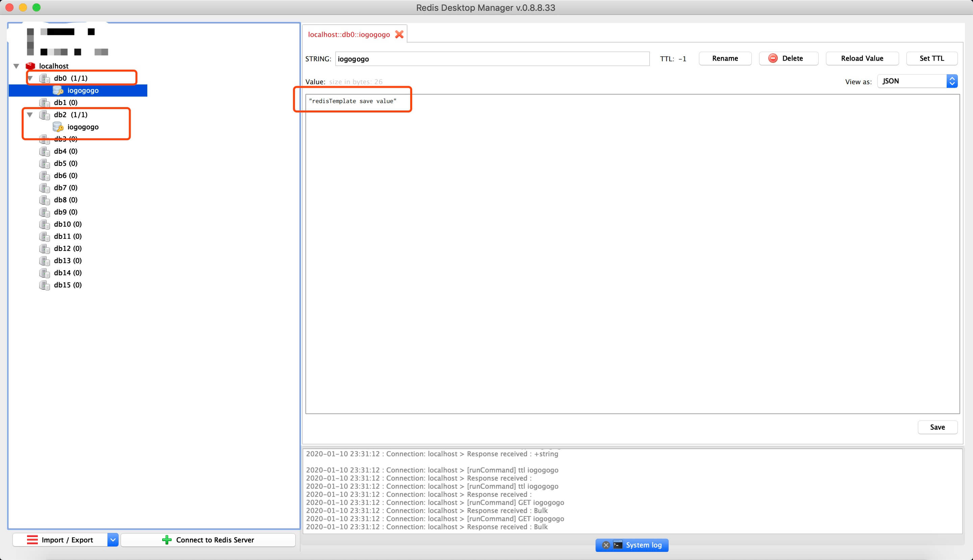Click the db5 database icon
Screen dimensions: 973x560
pyautogui.click(x=45, y=163)
